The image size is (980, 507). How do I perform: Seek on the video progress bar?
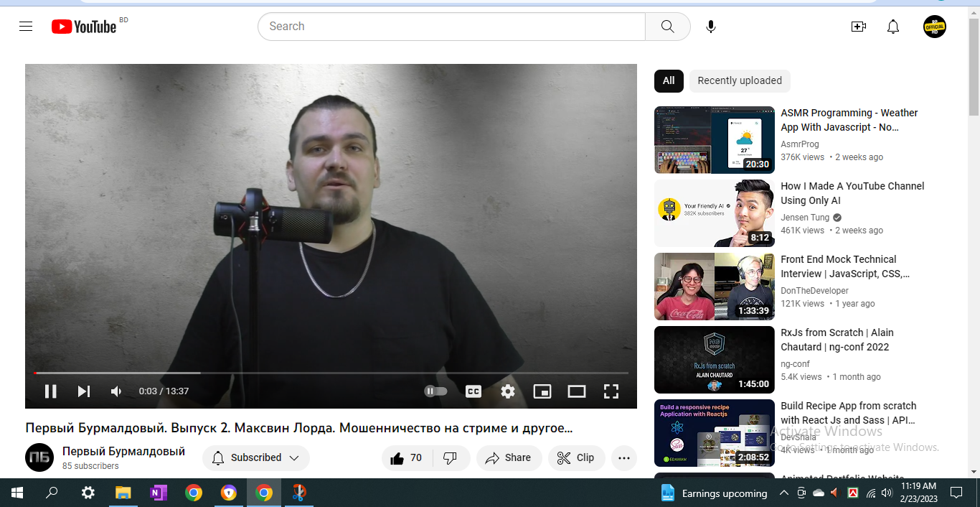[331, 373]
